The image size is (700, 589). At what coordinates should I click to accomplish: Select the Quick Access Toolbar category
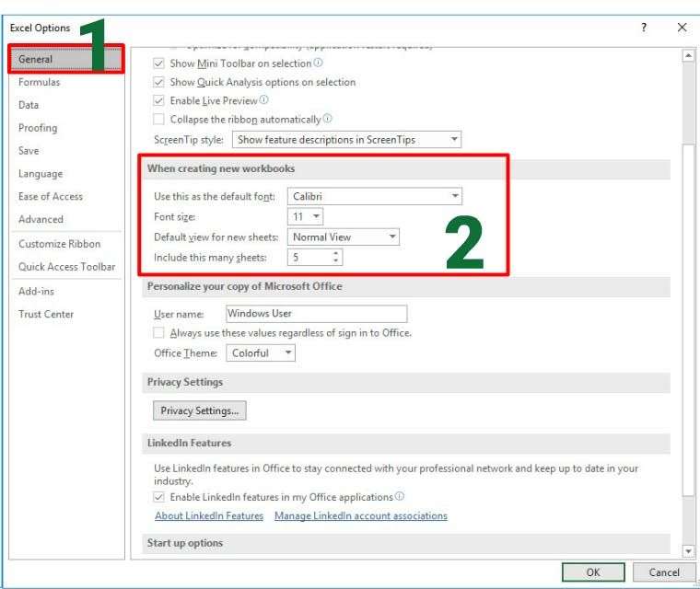tap(66, 266)
